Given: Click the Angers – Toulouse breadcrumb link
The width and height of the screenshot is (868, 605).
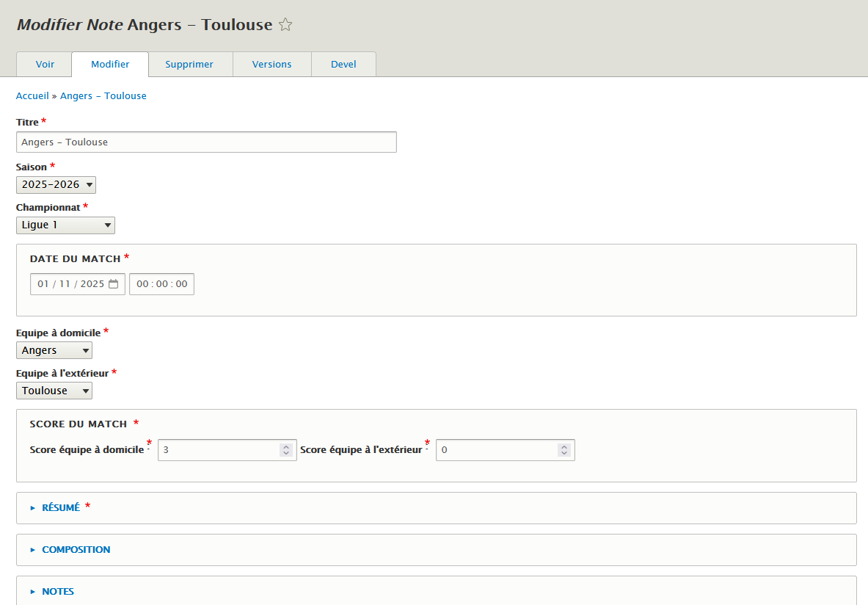Looking at the screenshot, I should pos(103,96).
